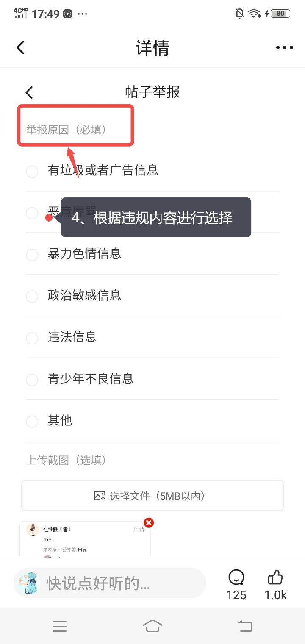
Task: Tap the thumbs-up like icon
Action: pyautogui.click(x=275, y=578)
